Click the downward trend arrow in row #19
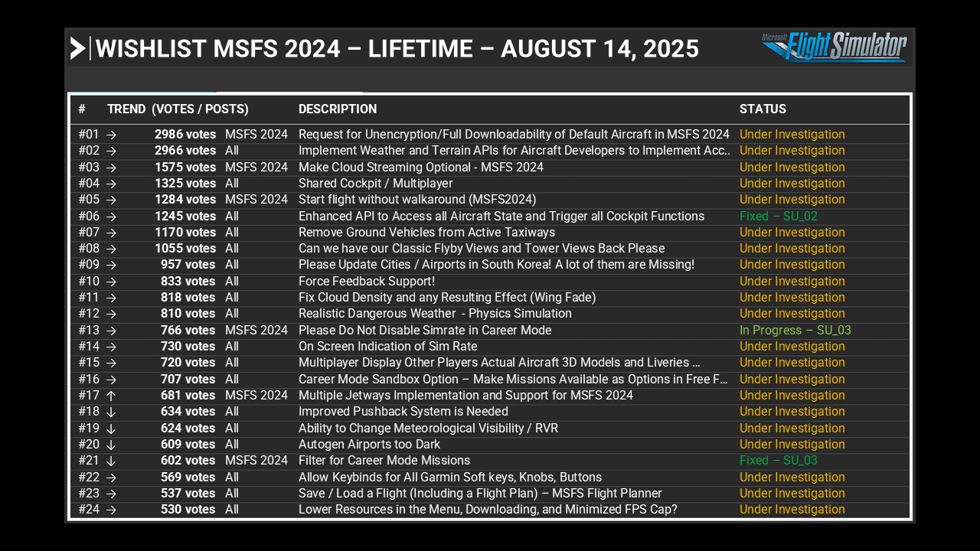 pos(111,429)
